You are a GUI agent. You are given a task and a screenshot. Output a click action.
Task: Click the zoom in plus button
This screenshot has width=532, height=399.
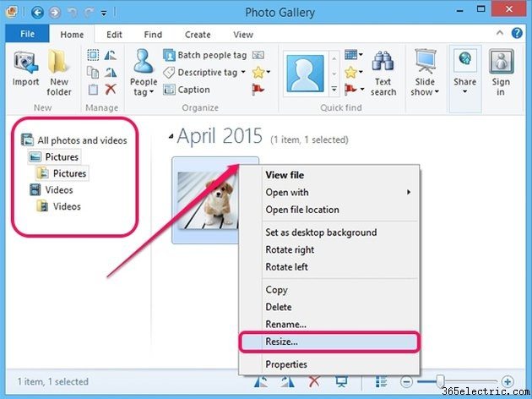(x=508, y=382)
